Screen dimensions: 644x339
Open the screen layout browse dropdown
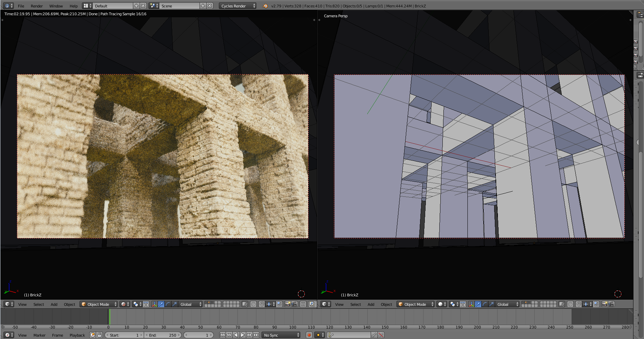coord(87,6)
